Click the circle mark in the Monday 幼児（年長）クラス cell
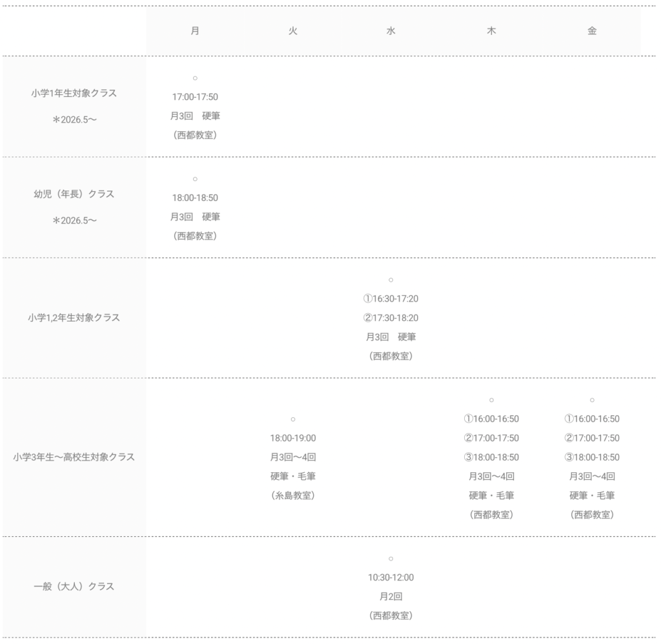Screen dimensions: 661x644 tap(195, 179)
